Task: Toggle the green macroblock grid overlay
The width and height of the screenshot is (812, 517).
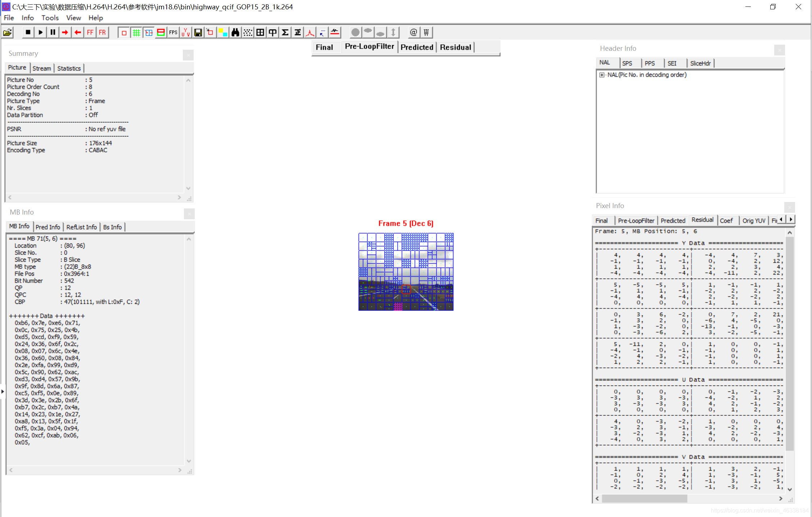Action: click(136, 33)
